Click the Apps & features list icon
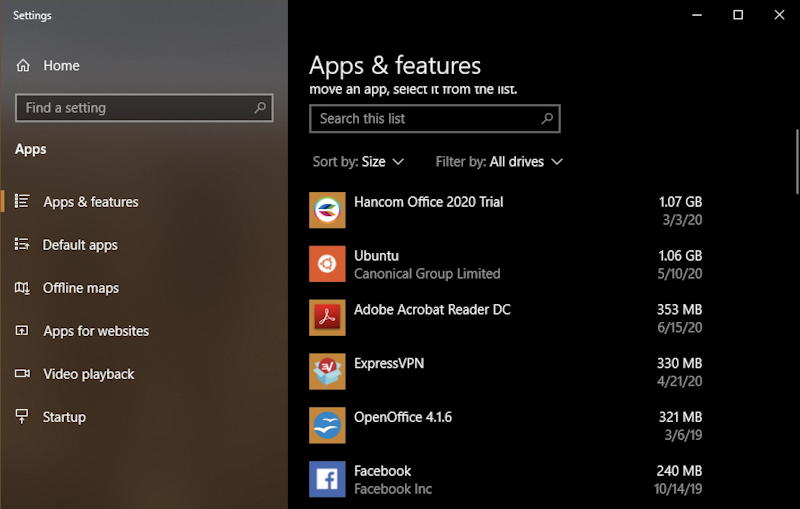The height and width of the screenshot is (509, 800). point(22,201)
